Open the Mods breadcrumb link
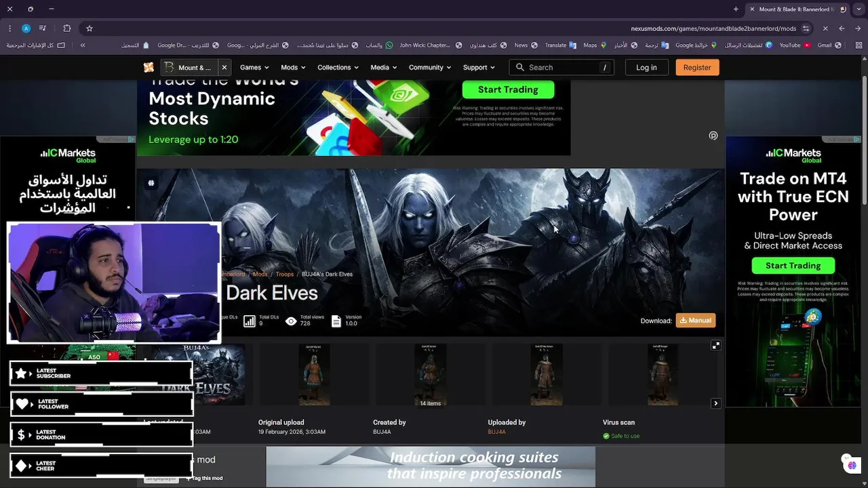The height and width of the screenshot is (488, 868). click(x=260, y=274)
